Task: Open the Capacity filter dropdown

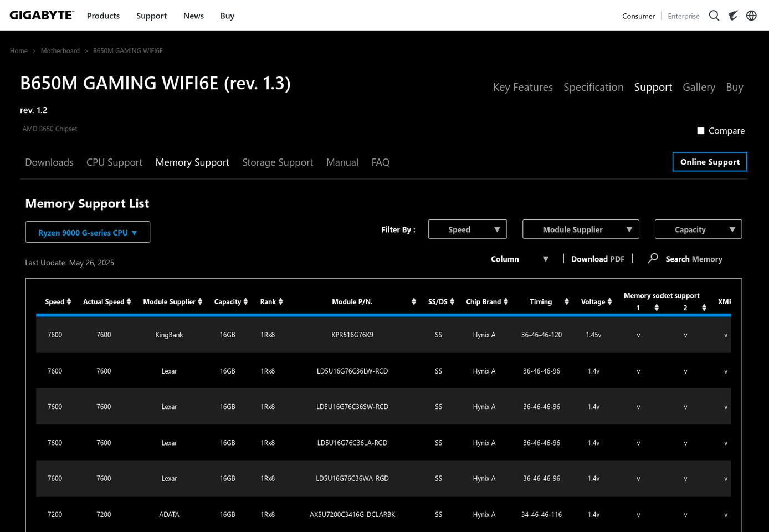Action: [x=698, y=229]
